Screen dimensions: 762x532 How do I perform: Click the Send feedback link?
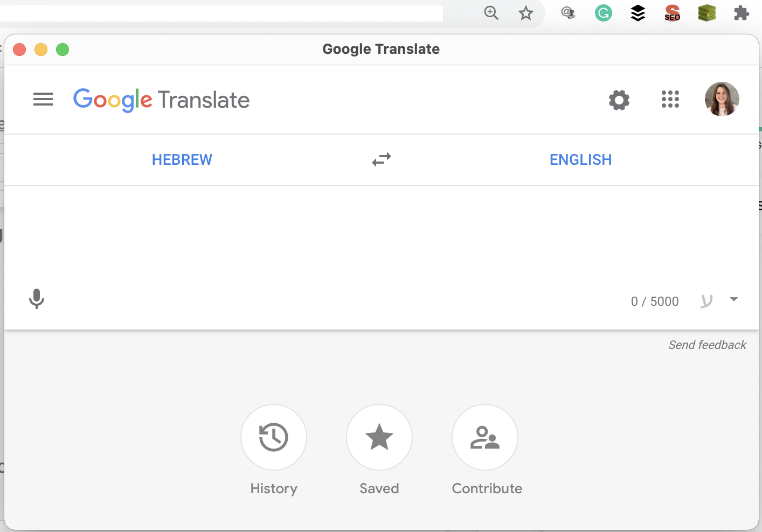[707, 345]
